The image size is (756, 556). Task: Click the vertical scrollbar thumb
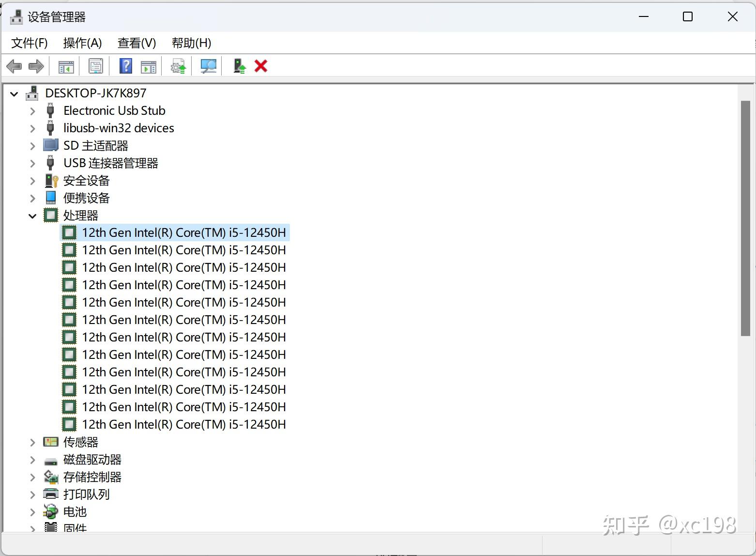tap(745, 218)
